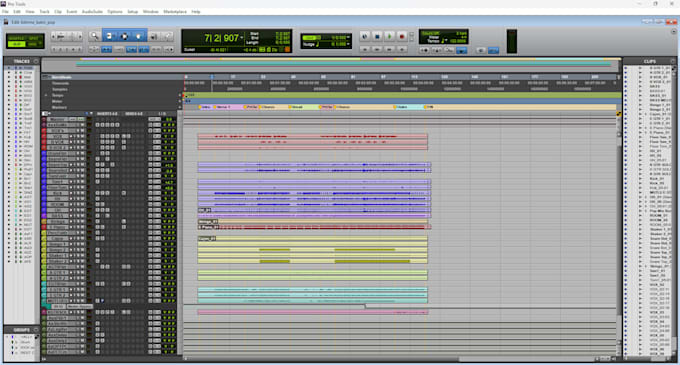
Task: Select the Trim tool
Action: click(109, 36)
